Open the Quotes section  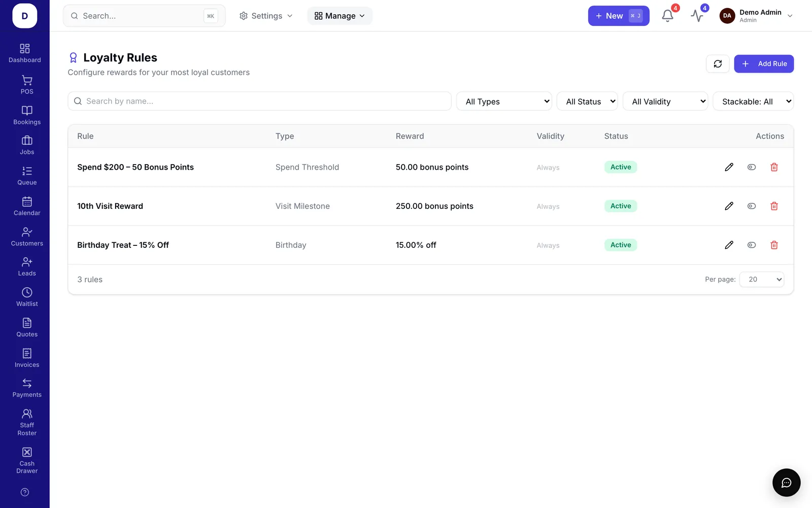[27, 328]
